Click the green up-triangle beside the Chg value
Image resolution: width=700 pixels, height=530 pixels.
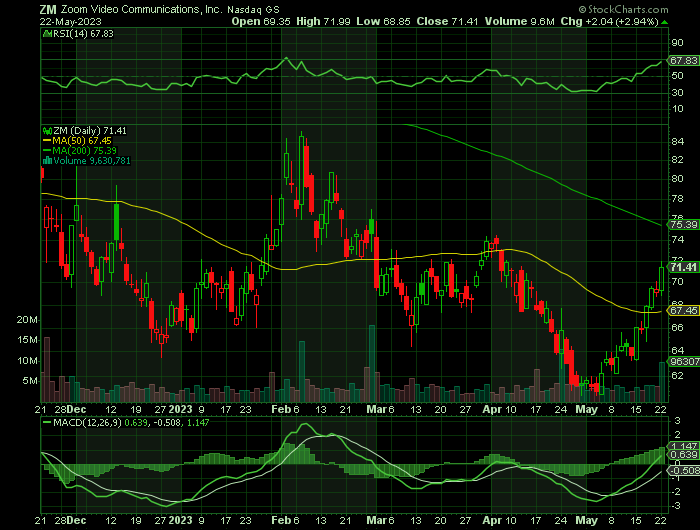664,22
